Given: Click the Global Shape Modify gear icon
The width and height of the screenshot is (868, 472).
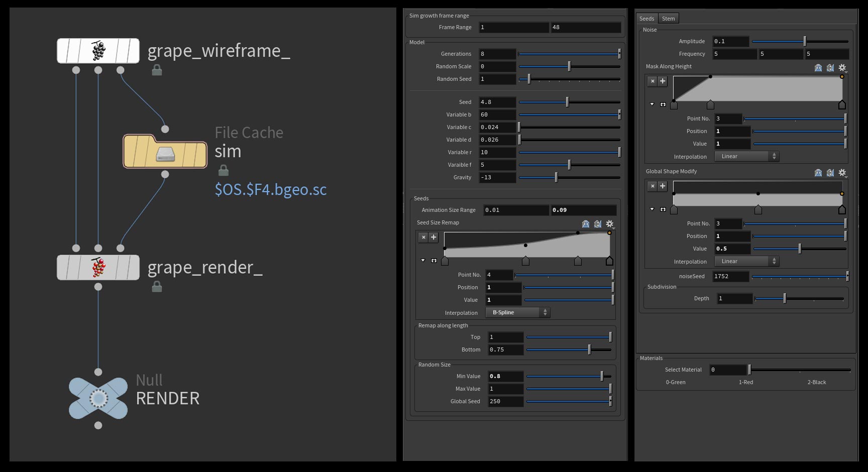Looking at the screenshot, I should 842,173.
